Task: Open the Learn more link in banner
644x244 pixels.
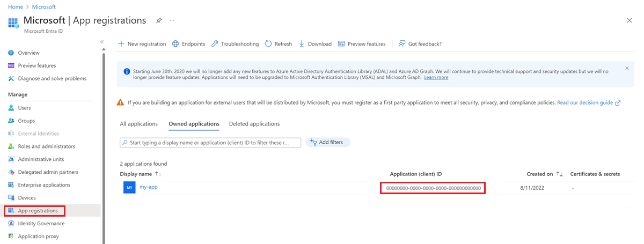Action: [436, 77]
